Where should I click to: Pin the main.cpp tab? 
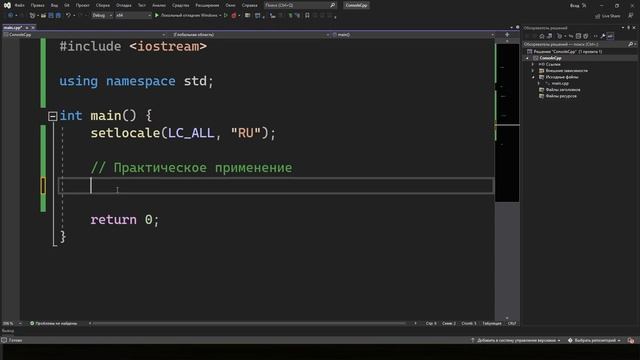tap(27, 27)
